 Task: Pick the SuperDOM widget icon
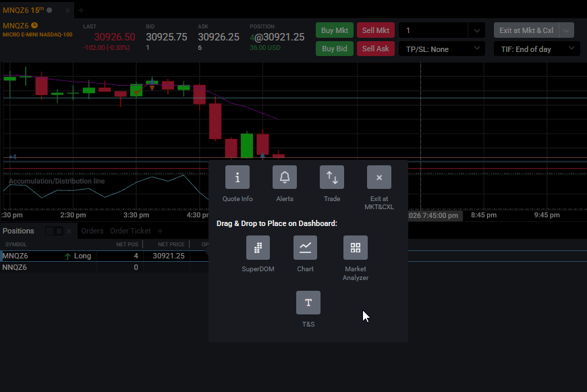point(258,248)
